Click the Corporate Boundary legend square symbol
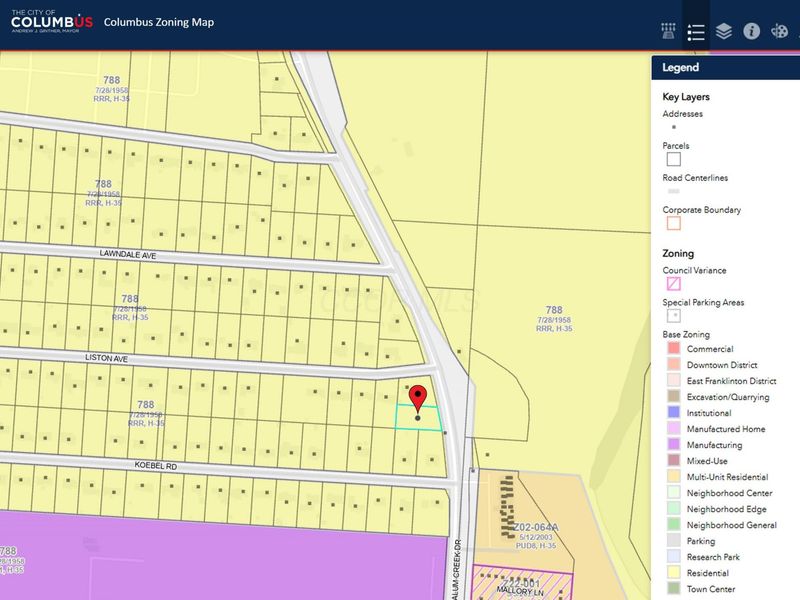 (x=673, y=223)
